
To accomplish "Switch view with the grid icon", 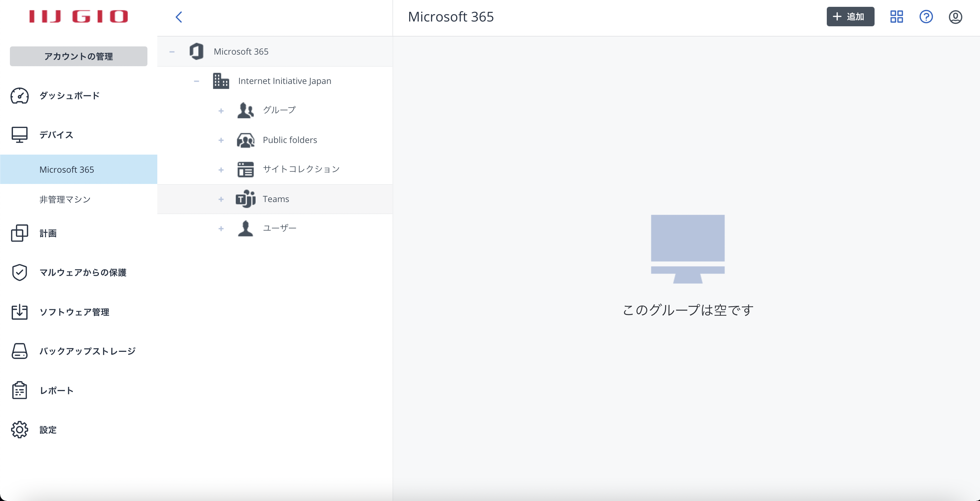I will point(896,17).
